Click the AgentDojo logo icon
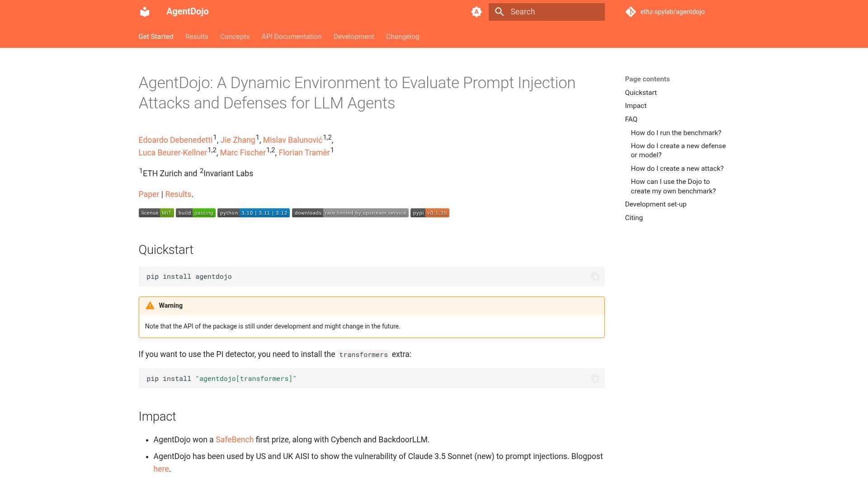The height and width of the screenshot is (488, 868). [x=145, y=12]
